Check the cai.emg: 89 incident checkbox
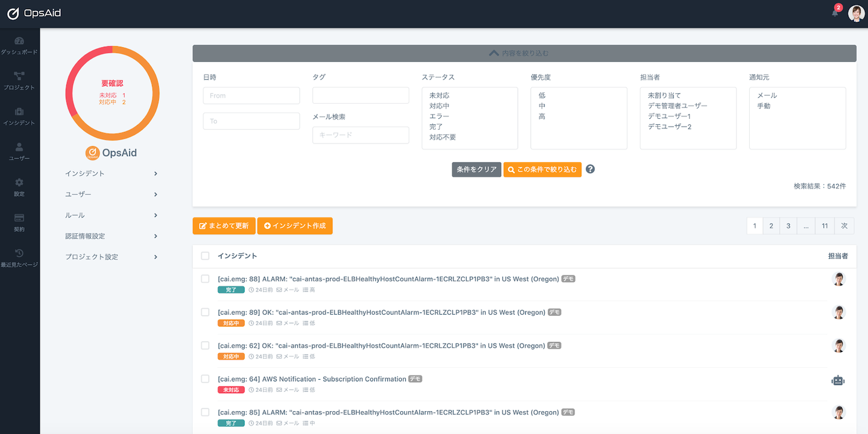The height and width of the screenshot is (434, 868). pos(205,312)
